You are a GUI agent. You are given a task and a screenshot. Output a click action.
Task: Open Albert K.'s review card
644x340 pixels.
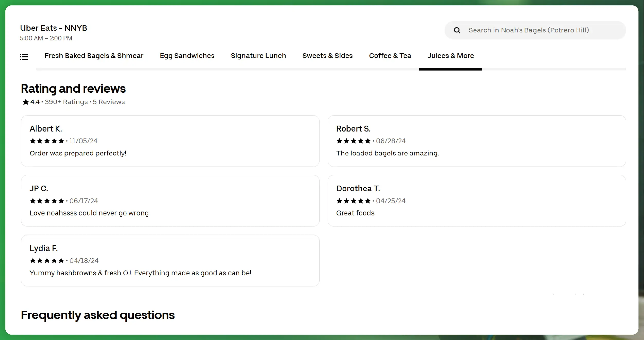click(170, 141)
